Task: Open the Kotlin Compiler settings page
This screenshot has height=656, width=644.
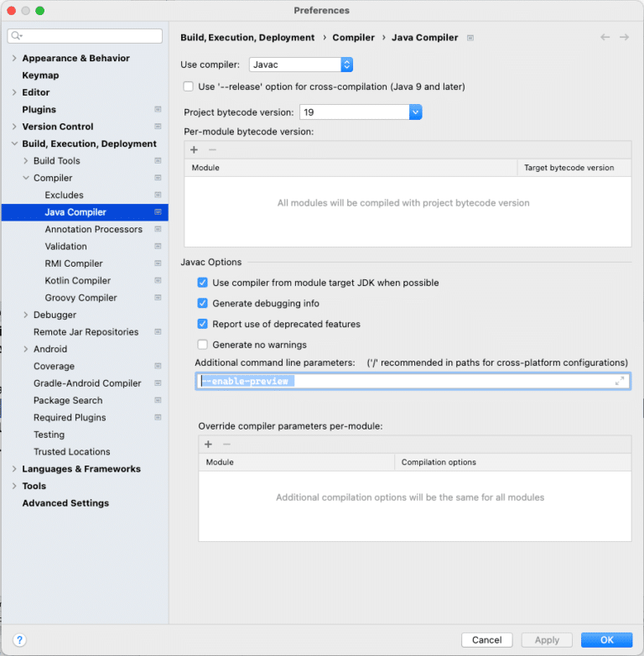Action: (x=77, y=281)
